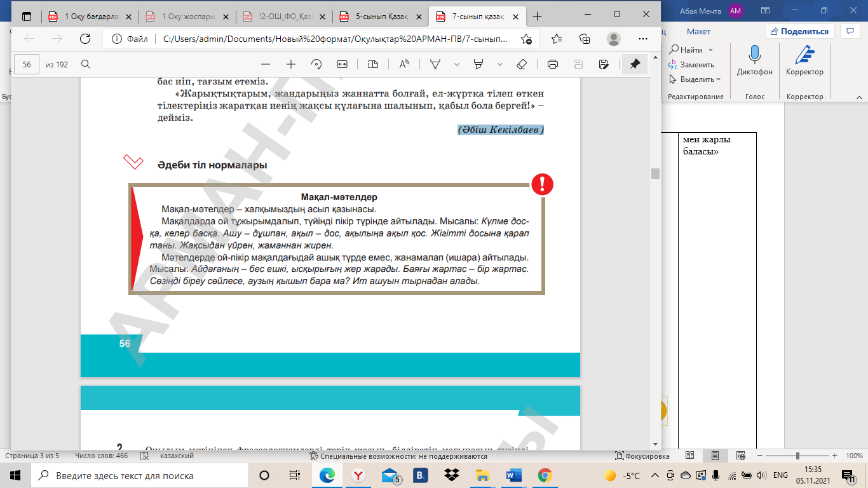Open Yandex Browser from the taskbar
The height and width of the screenshot is (488, 868).
click(358, 475)
